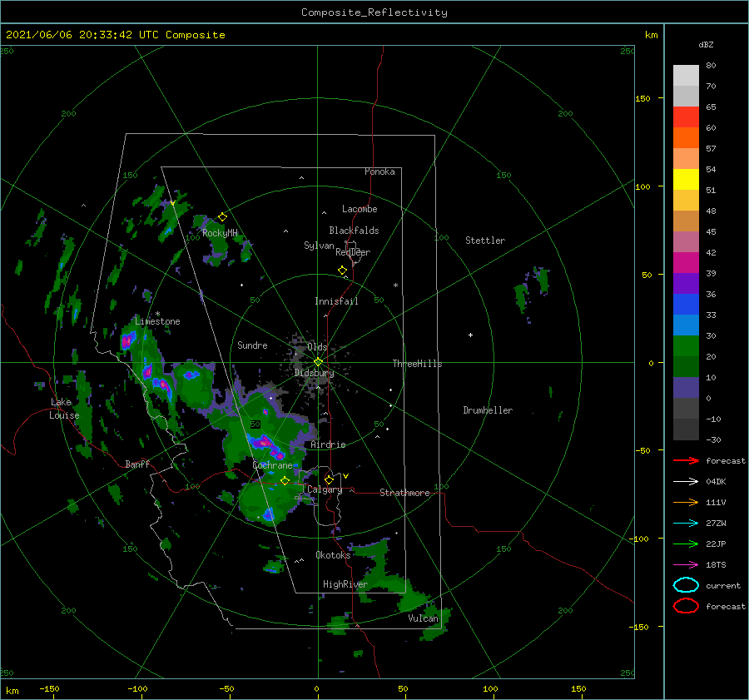Select yellow diamond marker under Cochrane
Viewport: 749px width, 700px height.
pos(285,480)
